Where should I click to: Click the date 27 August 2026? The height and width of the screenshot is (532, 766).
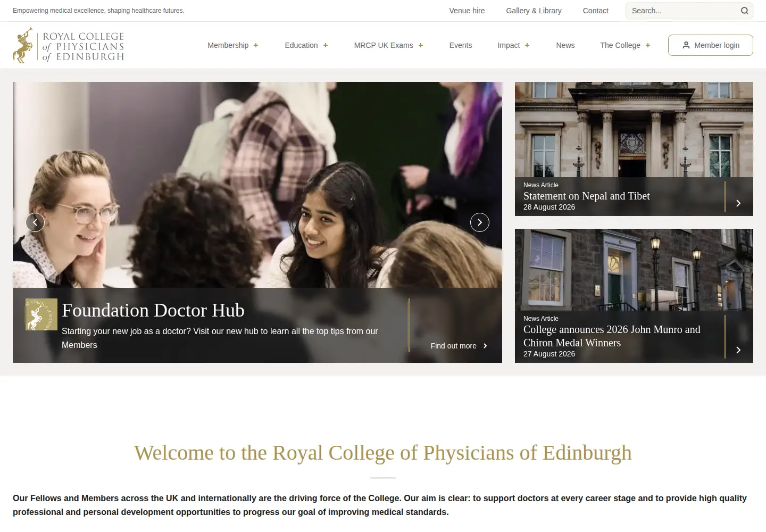pos(549,354)
